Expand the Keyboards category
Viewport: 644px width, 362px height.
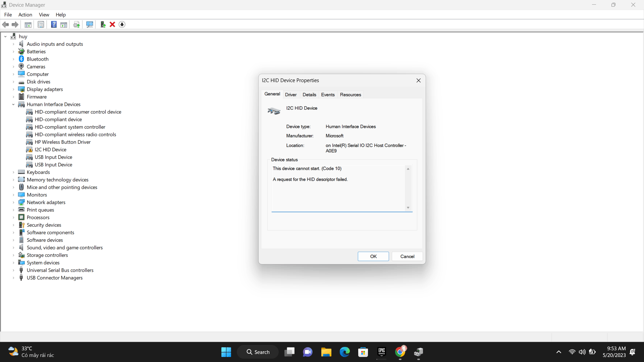pos(13,172)
